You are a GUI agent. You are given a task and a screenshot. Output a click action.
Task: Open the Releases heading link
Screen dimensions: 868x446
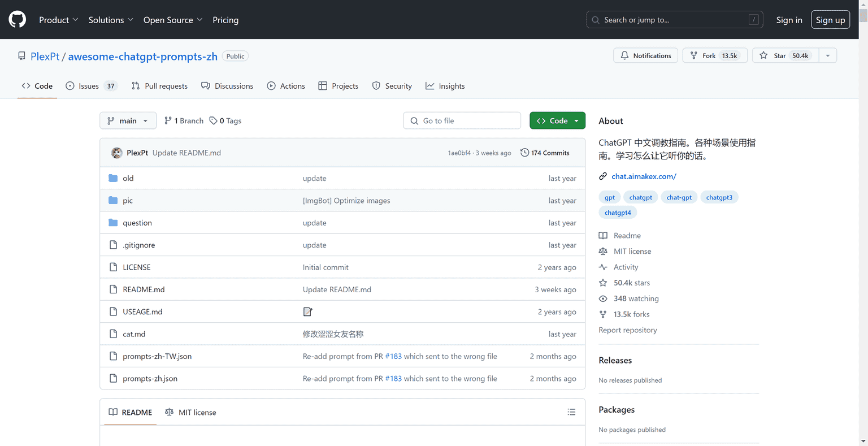pos(615,361)
